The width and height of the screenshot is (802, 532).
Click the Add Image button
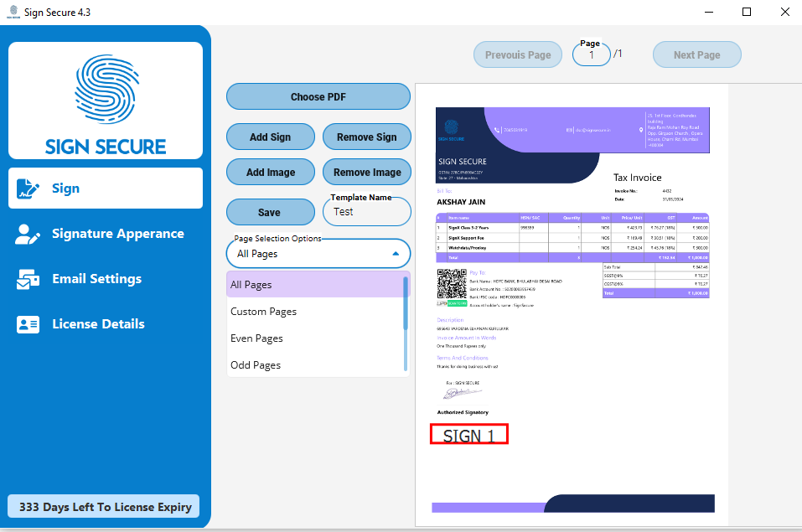[x=271, y=172]
